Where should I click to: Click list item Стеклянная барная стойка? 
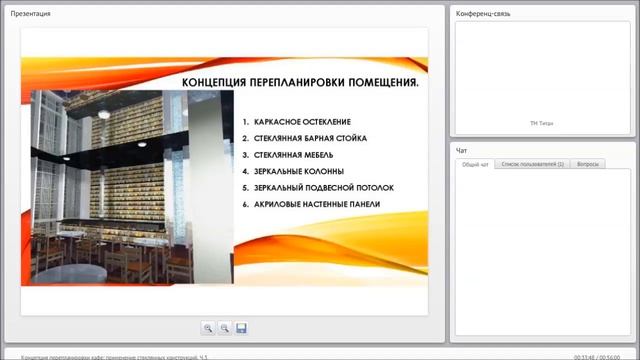[x=310, y=138]
